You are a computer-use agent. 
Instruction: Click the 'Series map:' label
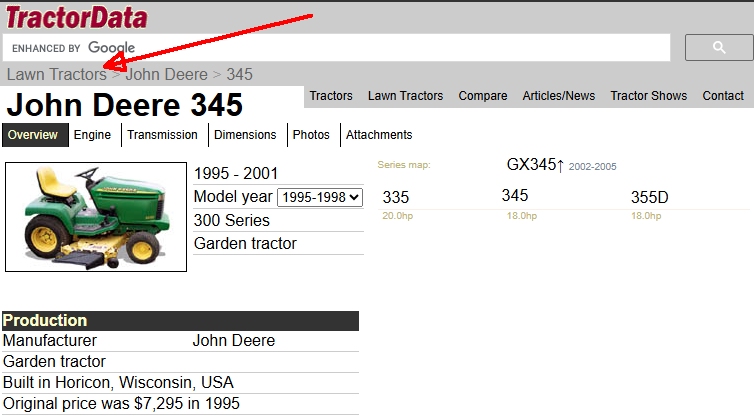tap(403, 165)
